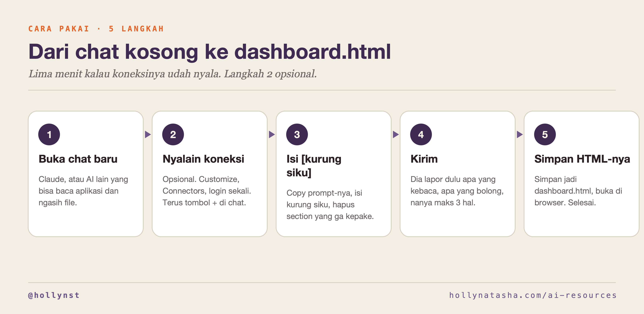Click the 'Copy prompt-nya, isi kurung siku' description
Screen dimensions: 644x314
coord(330,205)
